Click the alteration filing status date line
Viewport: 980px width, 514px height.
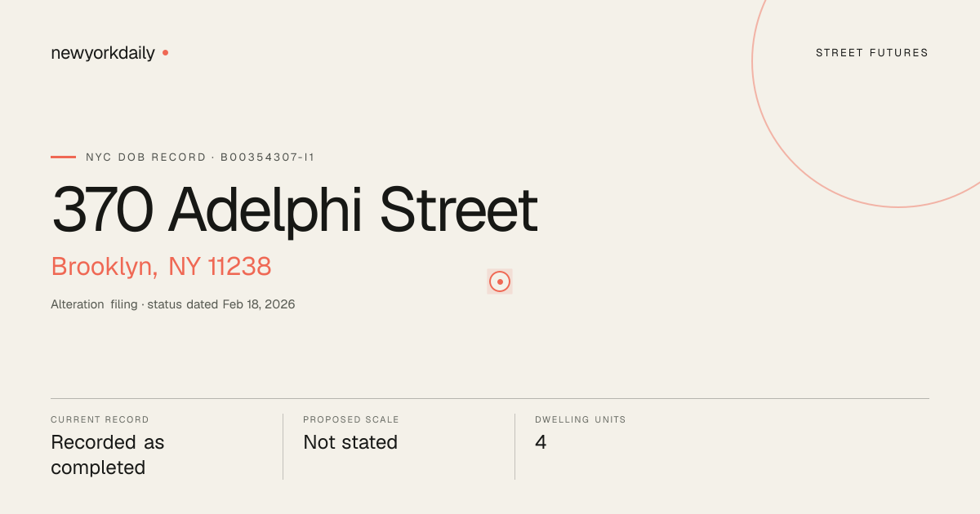coord(173,304)
